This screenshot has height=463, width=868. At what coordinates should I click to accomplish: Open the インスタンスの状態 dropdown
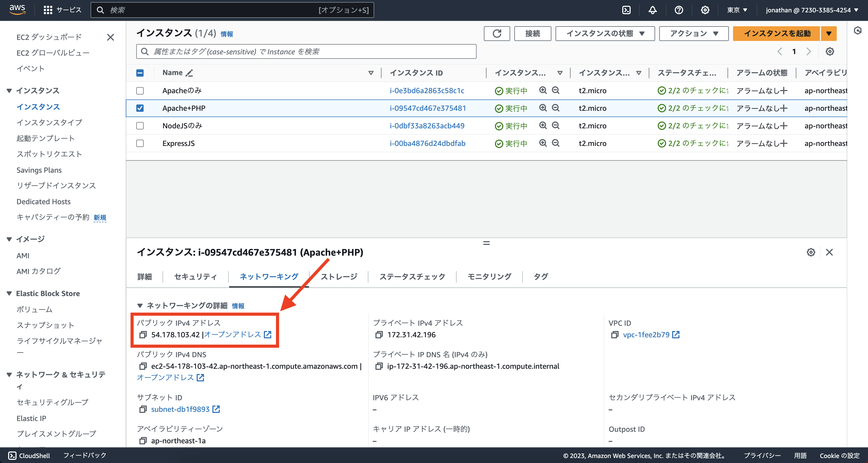click(605, 33)
